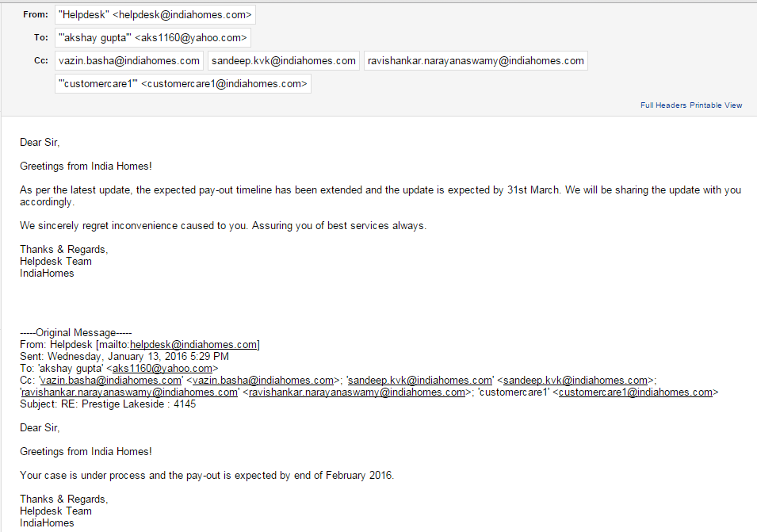The image size is (757, 532).
Task: Select the akshay gupta recipient chip
Action: point(153,37)
